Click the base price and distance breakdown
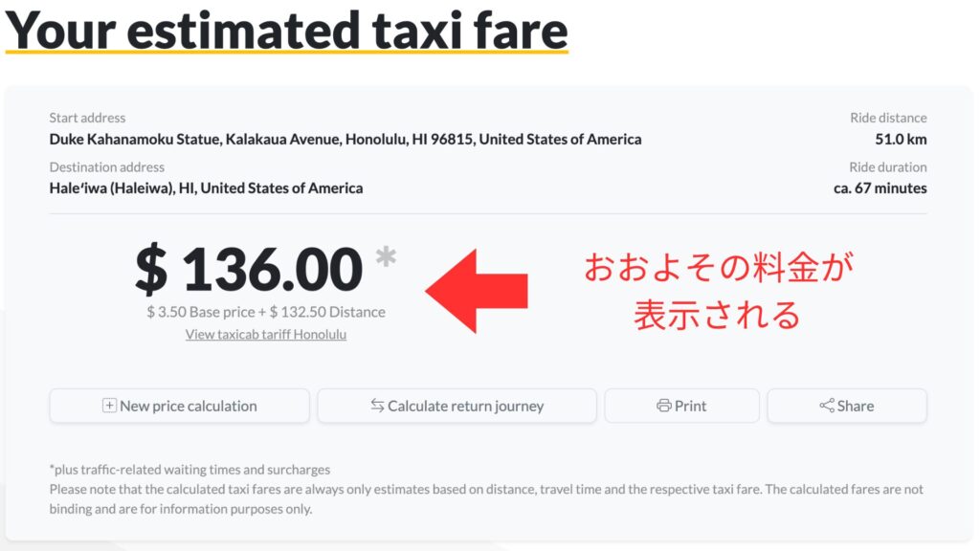 pos(266,312)
